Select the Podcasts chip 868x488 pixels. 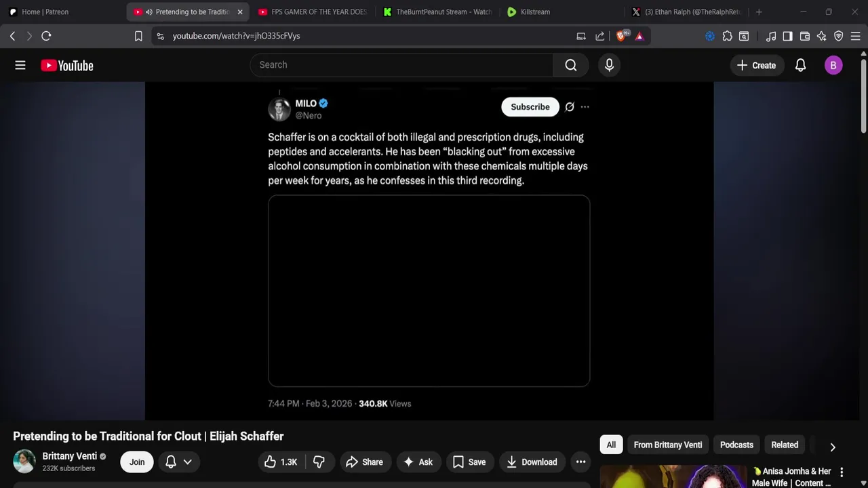[x=736, y=445]
